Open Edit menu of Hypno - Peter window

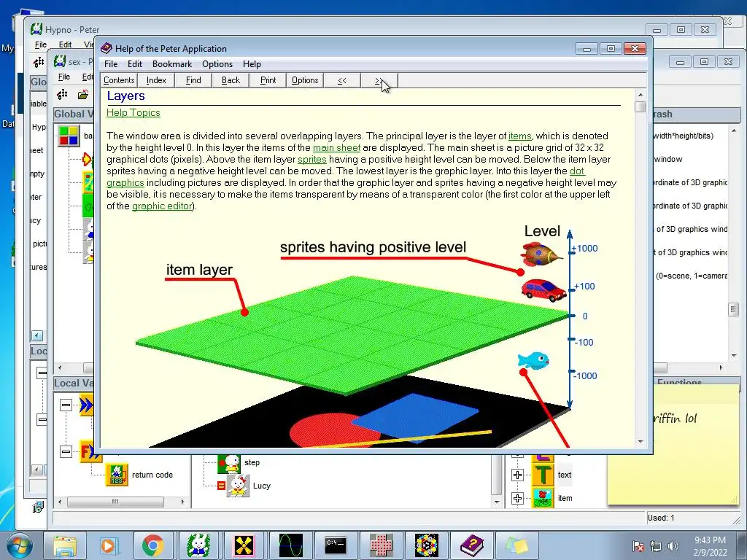(65, 44)
